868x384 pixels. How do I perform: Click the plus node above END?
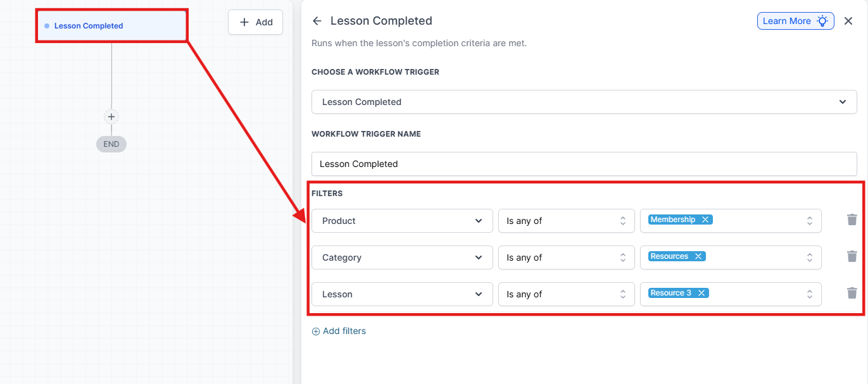pos(111,117)
